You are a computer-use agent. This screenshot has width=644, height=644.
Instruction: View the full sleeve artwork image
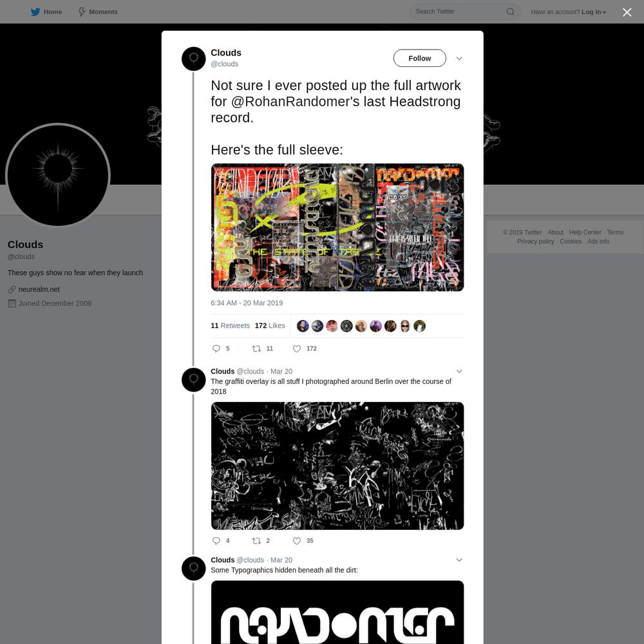coord(337,227)
